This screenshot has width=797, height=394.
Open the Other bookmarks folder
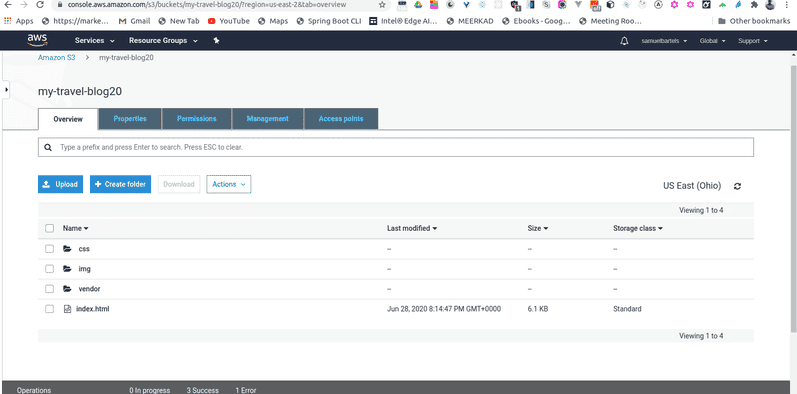tap(754, 21)
